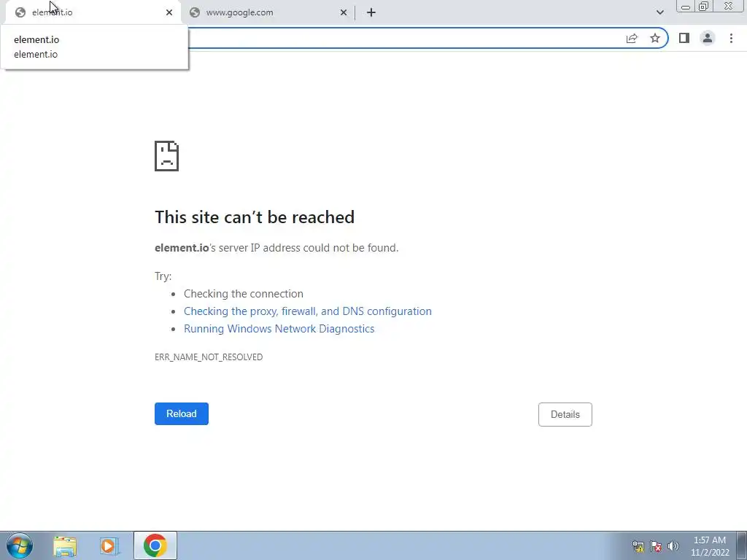747x560 pixels.
Task: Click the element.io tab globe favicon
Action: click(x=20, y=12)
